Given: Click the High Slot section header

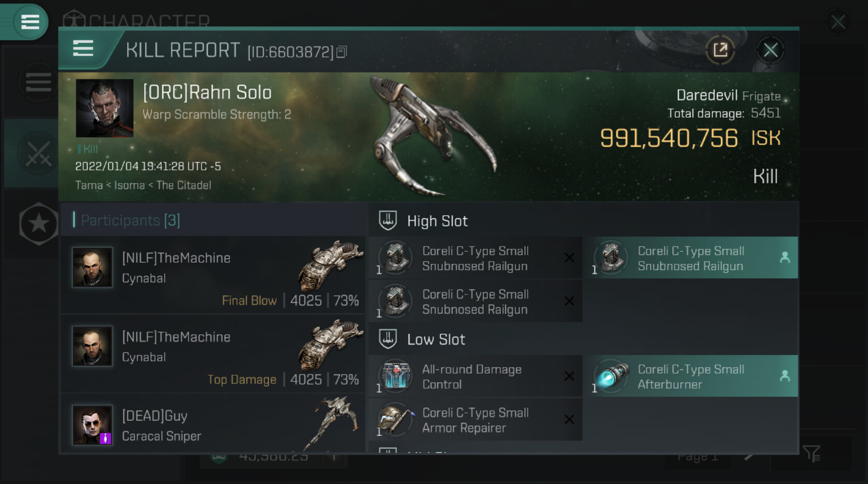Looking at the screenshot, I should (437, 221).
